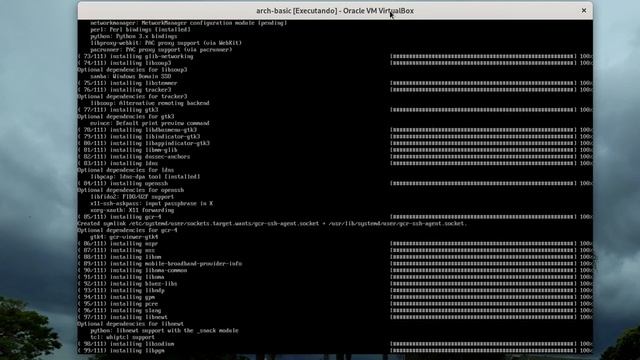
Task: Click the (85/111) installing gcr-4 line
Action: point(119,217)
